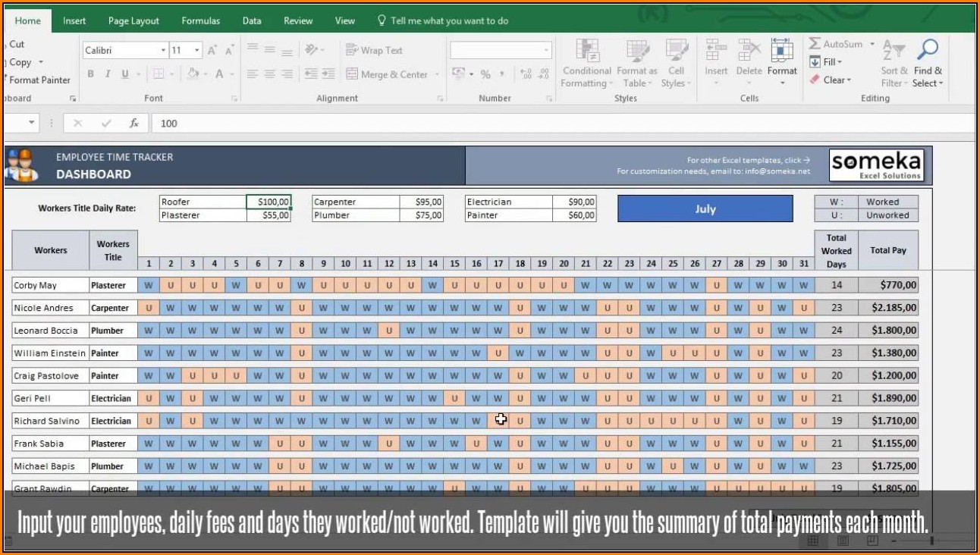
Task: Toggle Wrap Text on the cell
Action: (x=352, y=50)
